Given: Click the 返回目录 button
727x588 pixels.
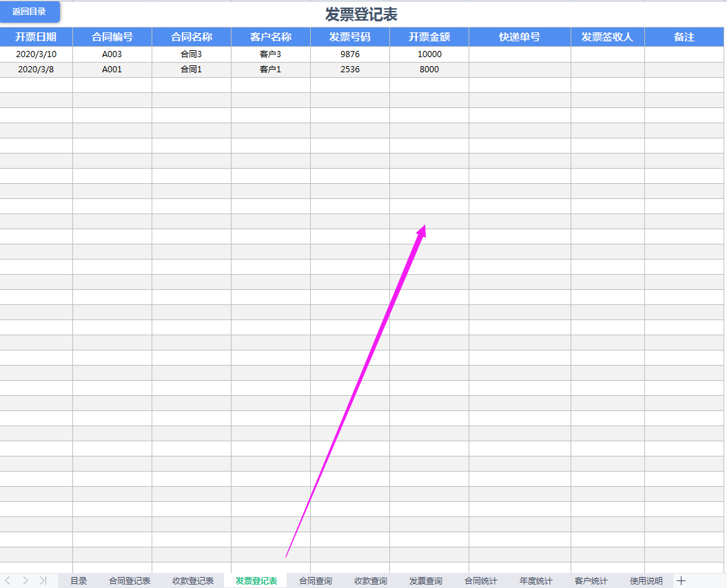Looking at the screenshot, I should (x=30, y=12).
